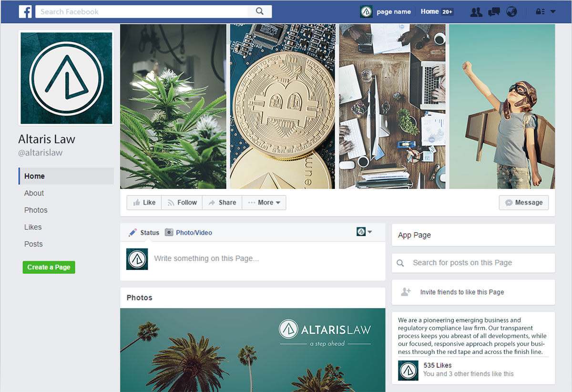
Task: Click the composer avatar thumbnail
Action: click(x=137, y=259)
